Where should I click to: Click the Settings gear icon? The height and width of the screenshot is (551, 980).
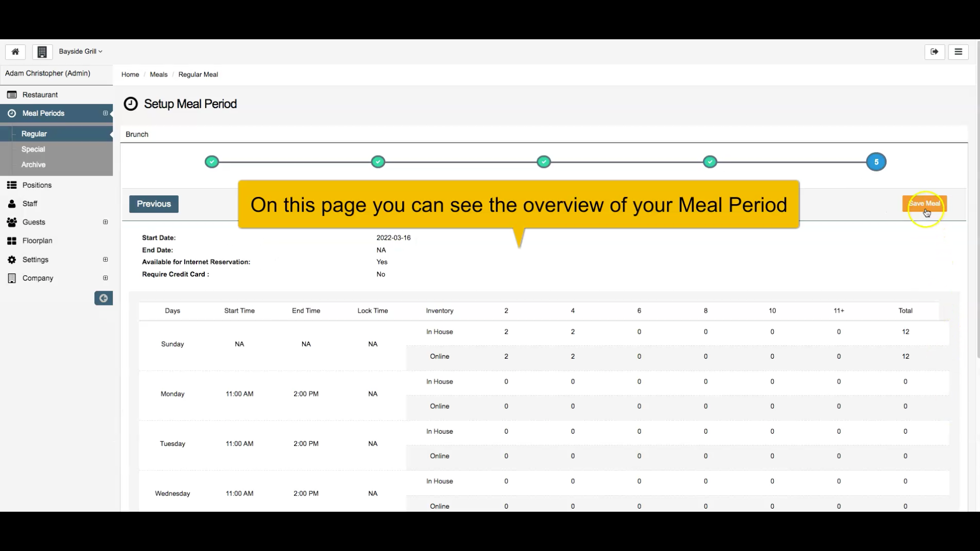point(12,260)
